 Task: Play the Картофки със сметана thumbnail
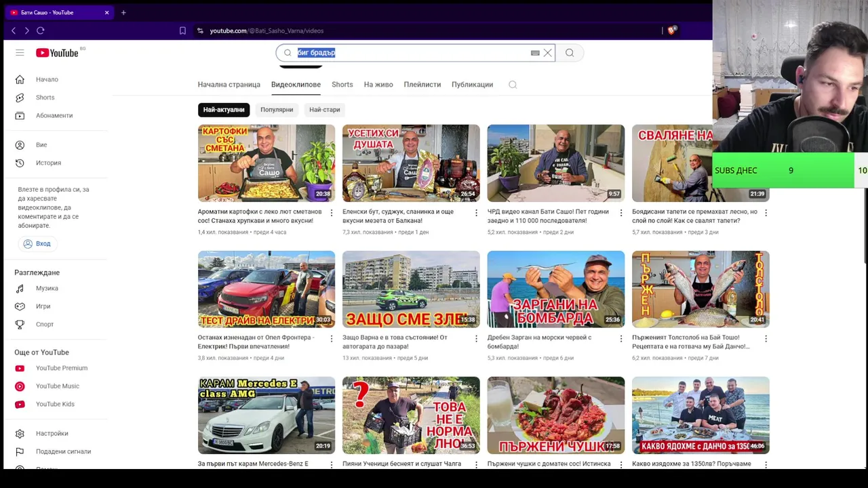point(267,163)
